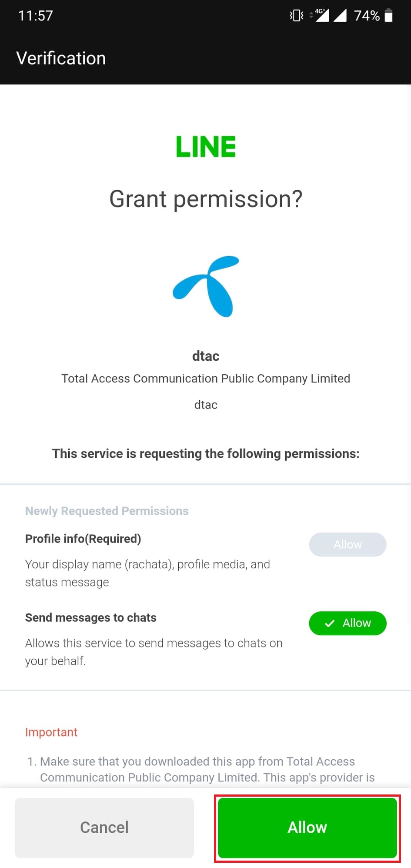Tap the vibrate mode status icon
The height and width of the screenshot is (868, 411).
296,16
